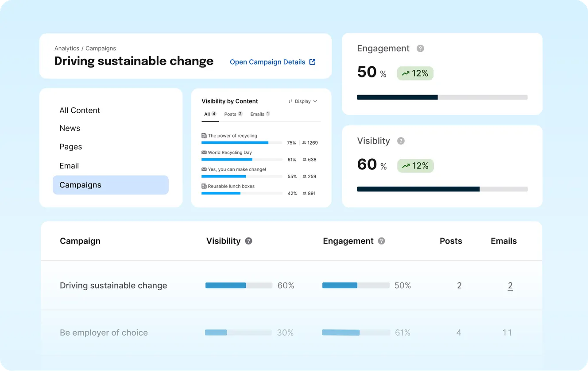Image resolution: width=588 pixels, height=371 pixels.
Task: Click the trend arrow in the Engagement 12% badge
Action: pos(406,74)
